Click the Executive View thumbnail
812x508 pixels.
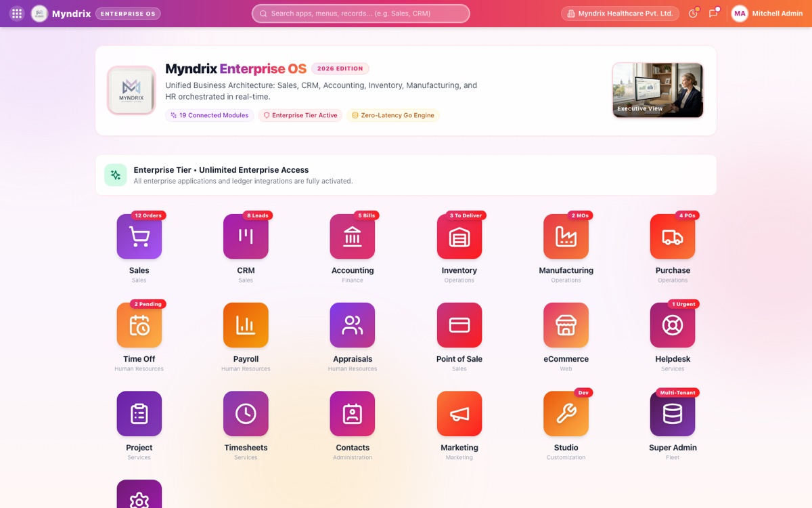658,90
